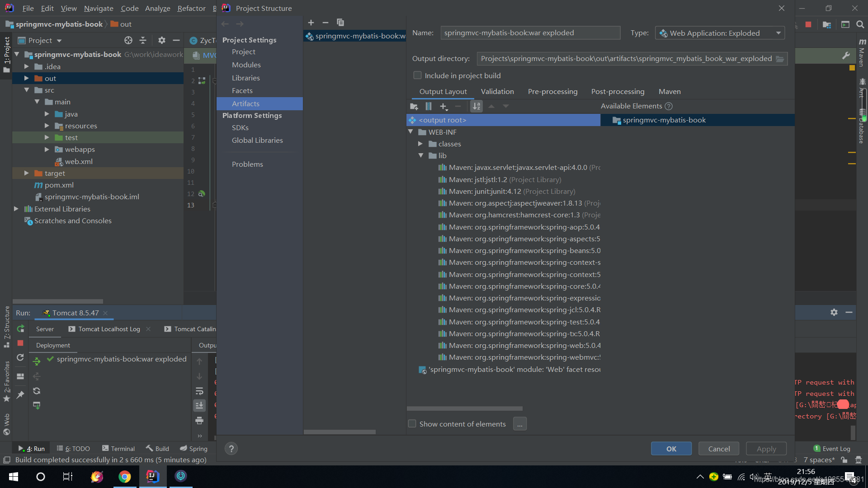This screenshot has width=868, height=488.
Task: Click the artifact Name input field
Action: tap(530, 33)
